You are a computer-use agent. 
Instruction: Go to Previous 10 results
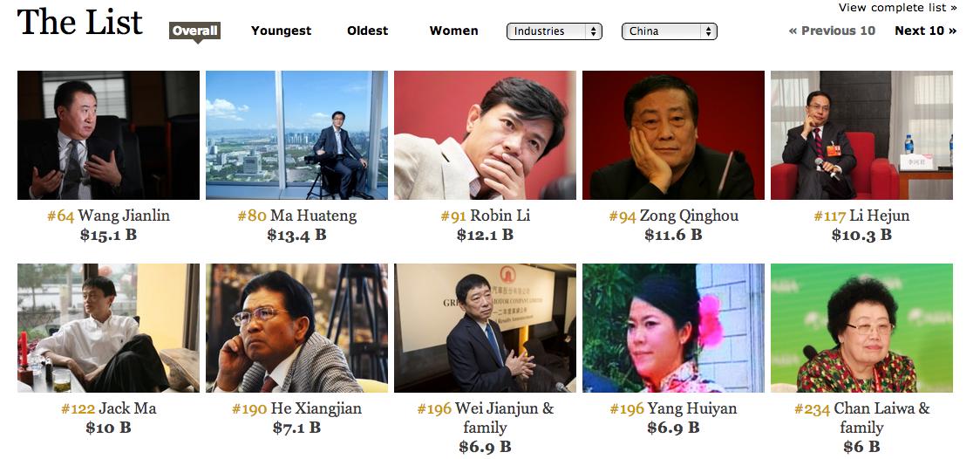[x=832, y=31]
